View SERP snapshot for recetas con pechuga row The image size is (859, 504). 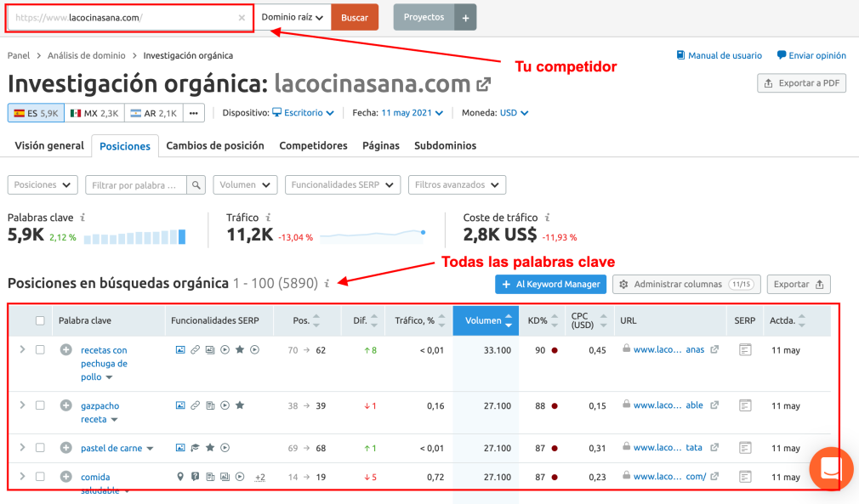pos(745,349)
